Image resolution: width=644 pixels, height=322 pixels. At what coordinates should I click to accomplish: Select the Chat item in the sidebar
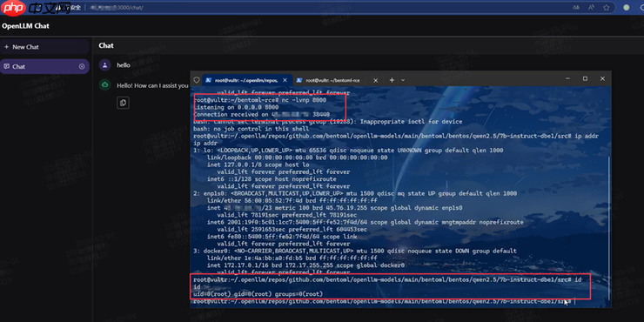44,66
